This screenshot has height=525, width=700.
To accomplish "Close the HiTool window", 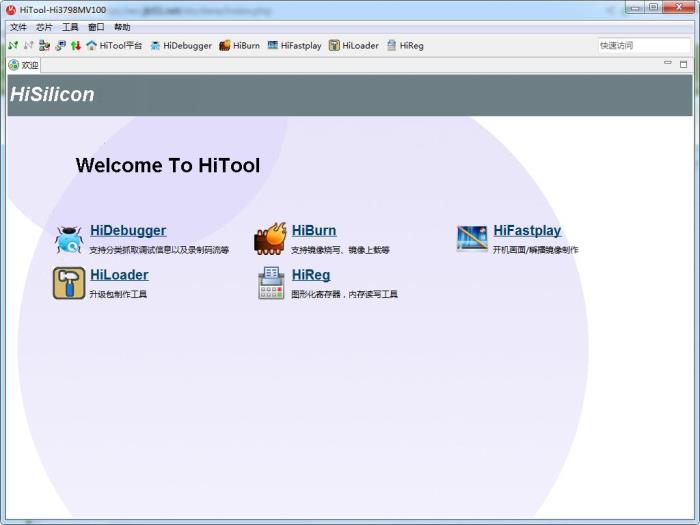I will coord(679,8).
